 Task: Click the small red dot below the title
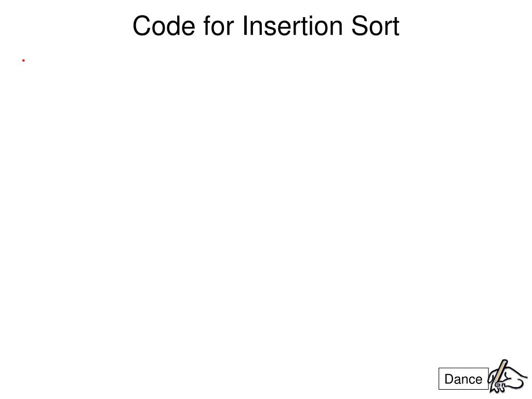[x=24, y=61]
